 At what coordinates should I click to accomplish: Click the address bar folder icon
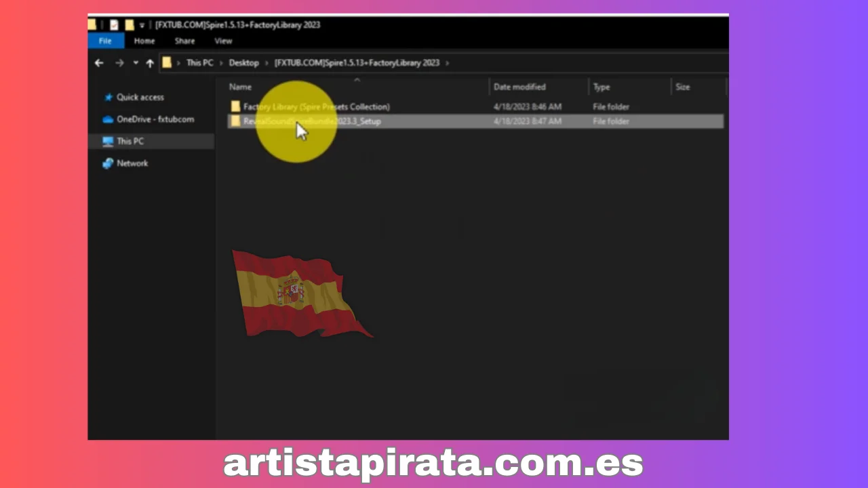coord(167,62)
